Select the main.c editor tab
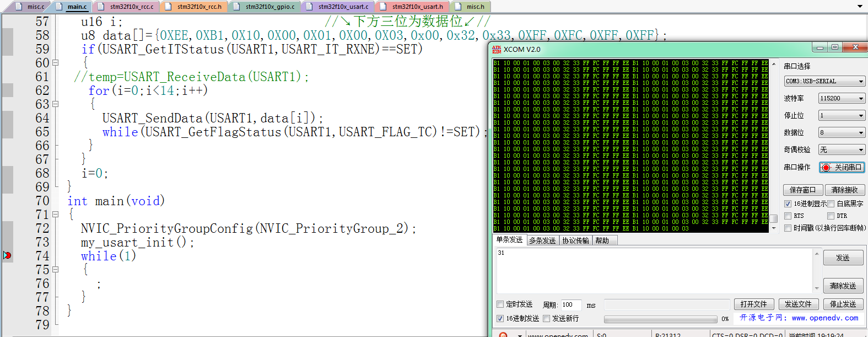The width and height of the screenshot is (868, 337). (73, 7)
